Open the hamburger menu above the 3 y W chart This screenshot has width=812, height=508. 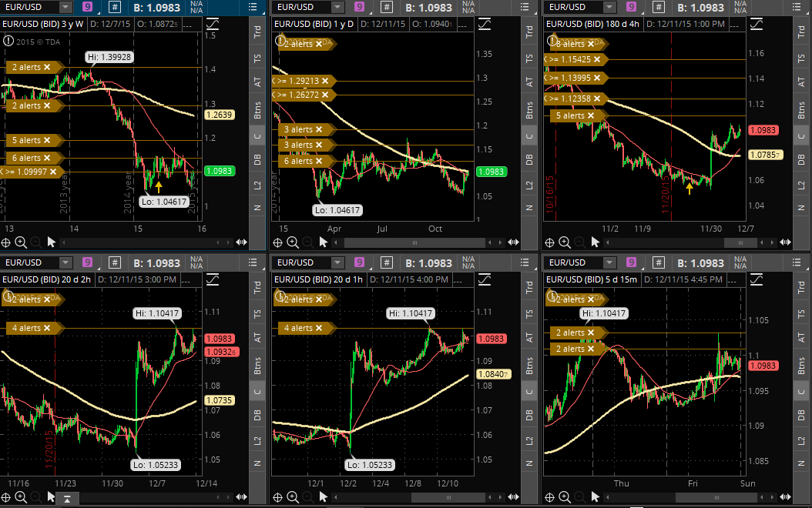click(253, 7)
